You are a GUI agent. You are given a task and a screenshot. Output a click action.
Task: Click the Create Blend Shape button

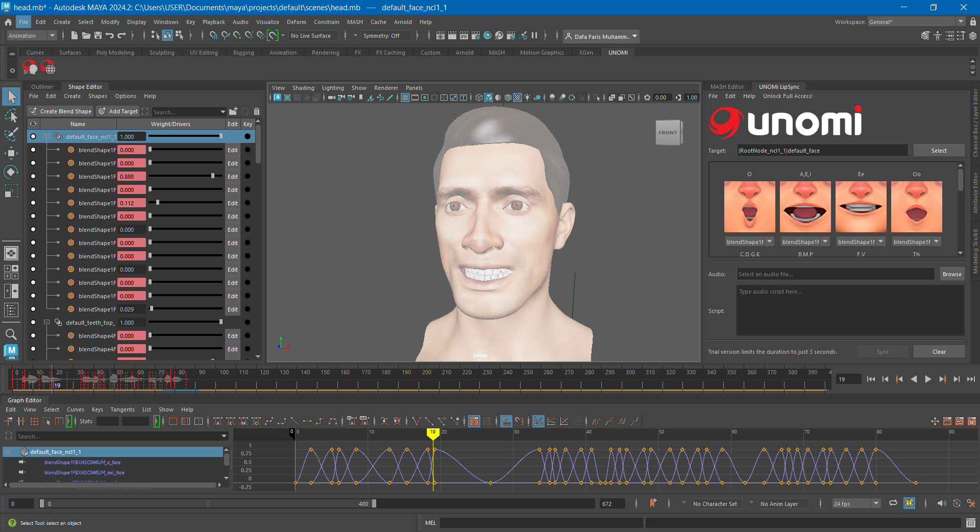(x=61, y=111)
